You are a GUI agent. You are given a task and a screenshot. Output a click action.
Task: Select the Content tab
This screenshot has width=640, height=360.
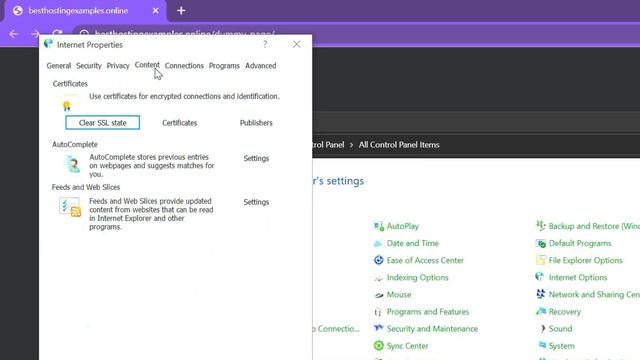tap(147, 65)
